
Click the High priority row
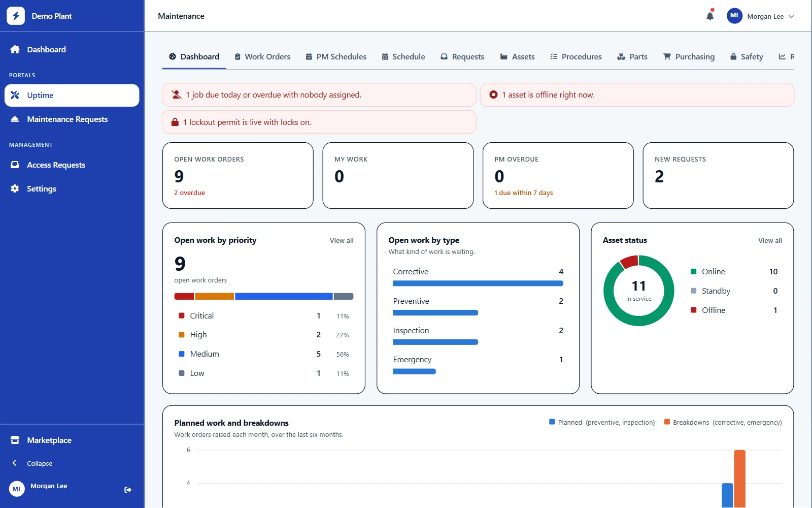point(264,335)
